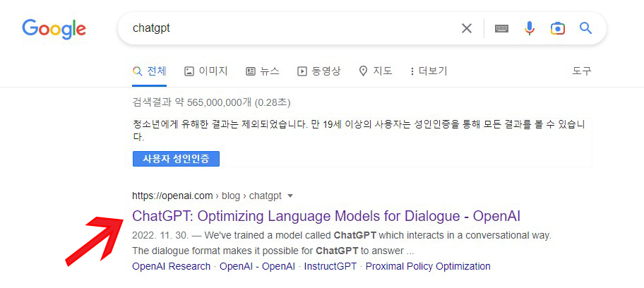This screenshot has height=288, width=644.
Task: Select the 전체 tab
Action: click(x=150, y=71)
